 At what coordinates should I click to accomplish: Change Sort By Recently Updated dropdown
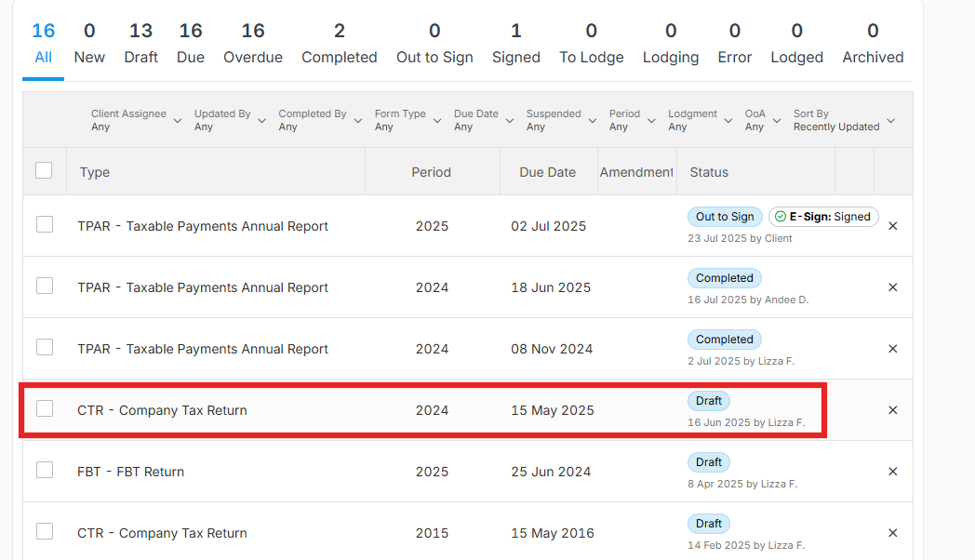844,120
